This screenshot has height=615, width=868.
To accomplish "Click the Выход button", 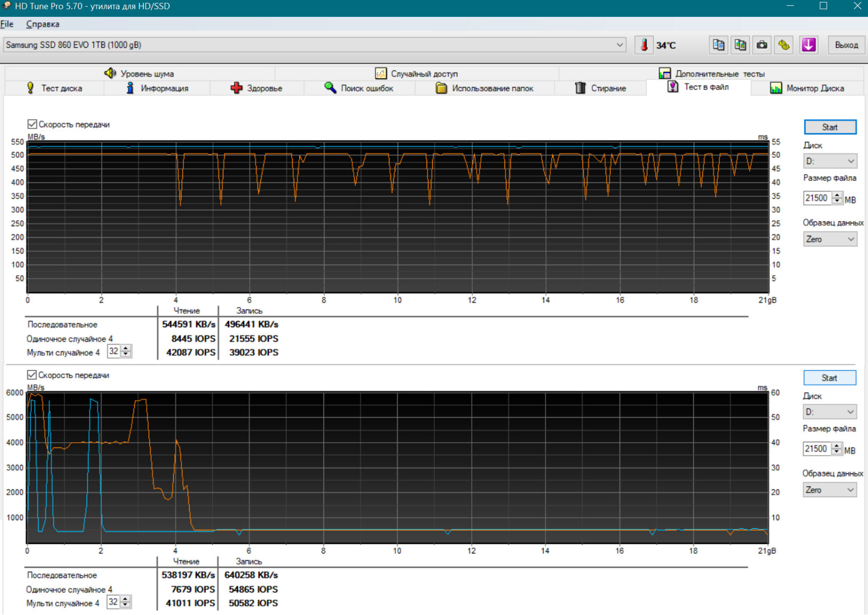I will point(846,45).
